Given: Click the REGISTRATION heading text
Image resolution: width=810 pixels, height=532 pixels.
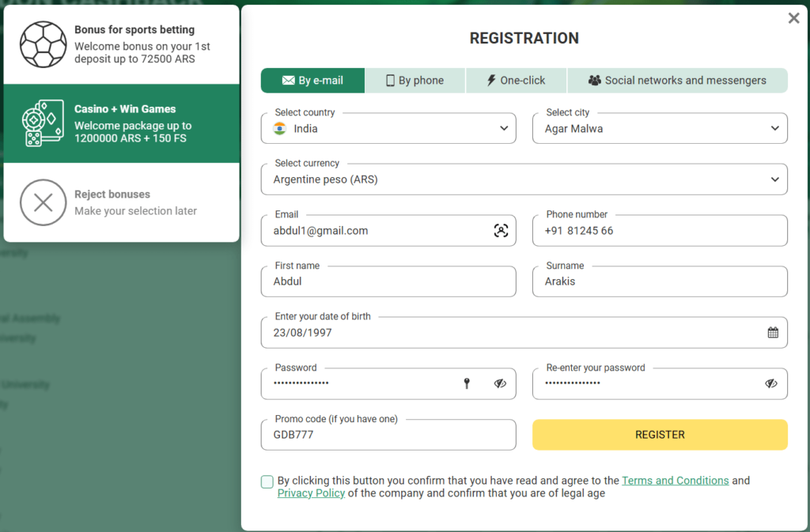Looking at the screenshot, I should (x=524, y=38).
